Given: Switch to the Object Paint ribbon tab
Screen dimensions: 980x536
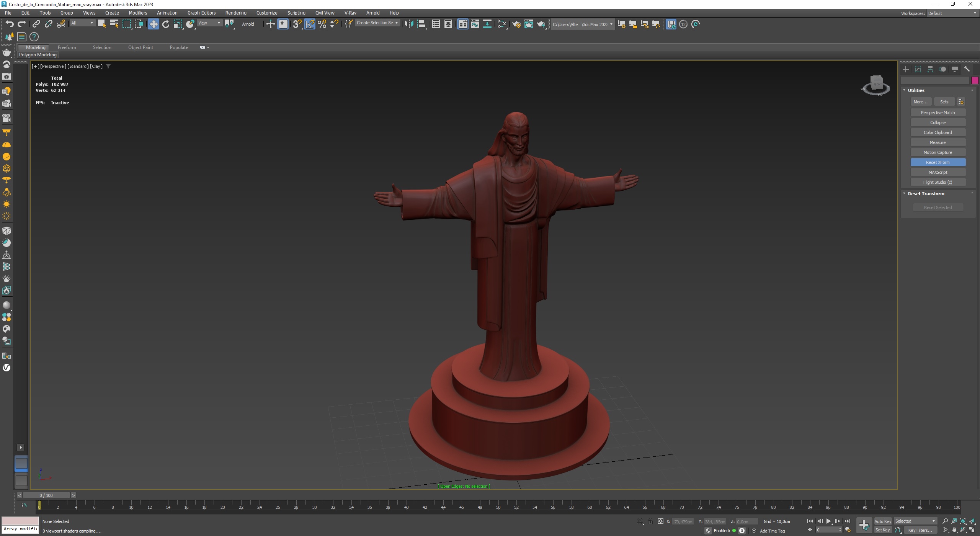Looking at the screenshot, I should tap(140, 47).
